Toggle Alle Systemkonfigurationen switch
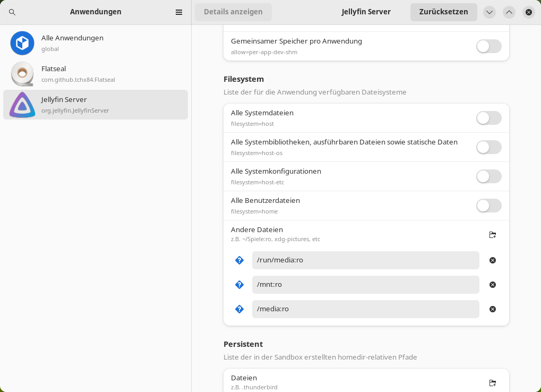 point(488,176)
